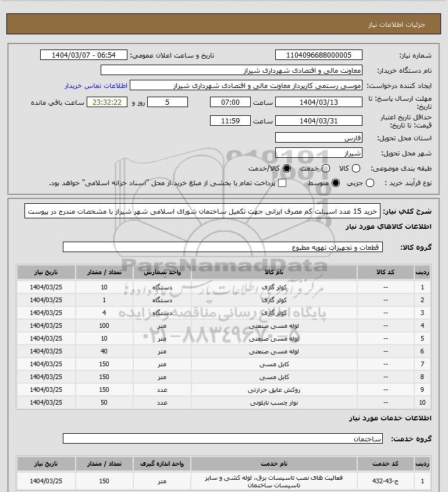Click date 1404/03/25 in goods row 1
Screen dimensions: 448x492
pyautogui.click(x=46, y=287)
